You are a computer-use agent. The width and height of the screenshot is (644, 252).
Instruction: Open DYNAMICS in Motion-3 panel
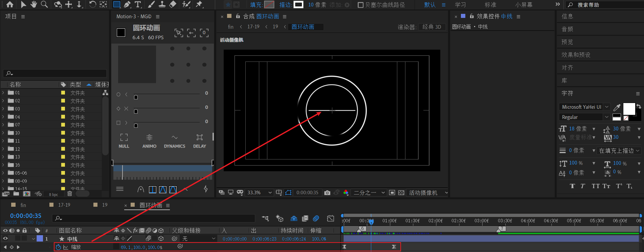click(174, 141)
